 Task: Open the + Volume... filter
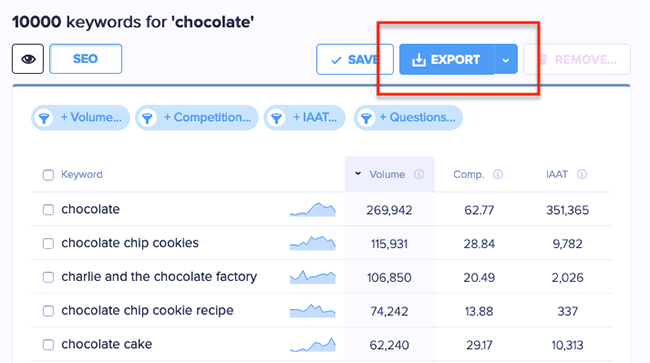coord(80,118)
